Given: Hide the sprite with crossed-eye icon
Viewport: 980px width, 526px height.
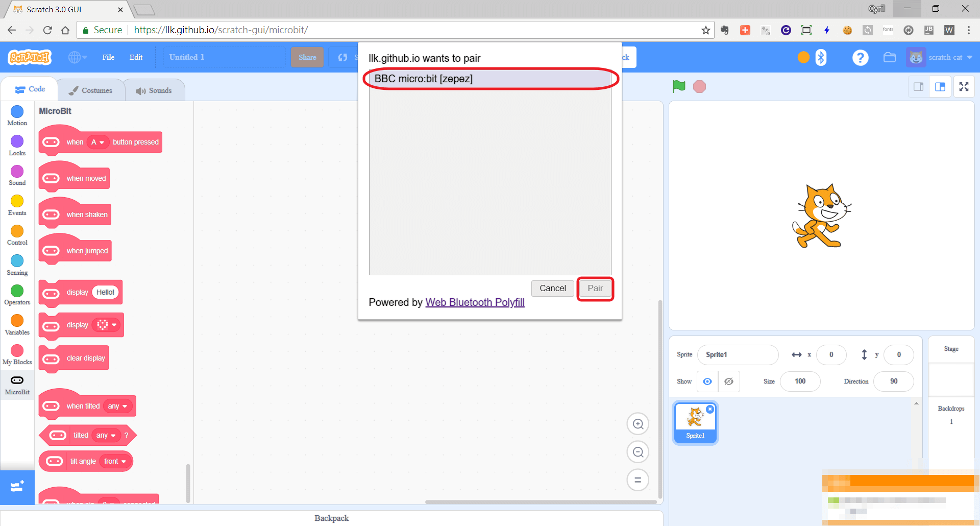Looking at the screenshot, I should tap(729, 381).
